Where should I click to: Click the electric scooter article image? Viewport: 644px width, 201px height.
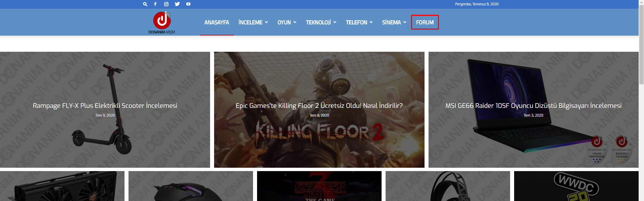(105, 110)
